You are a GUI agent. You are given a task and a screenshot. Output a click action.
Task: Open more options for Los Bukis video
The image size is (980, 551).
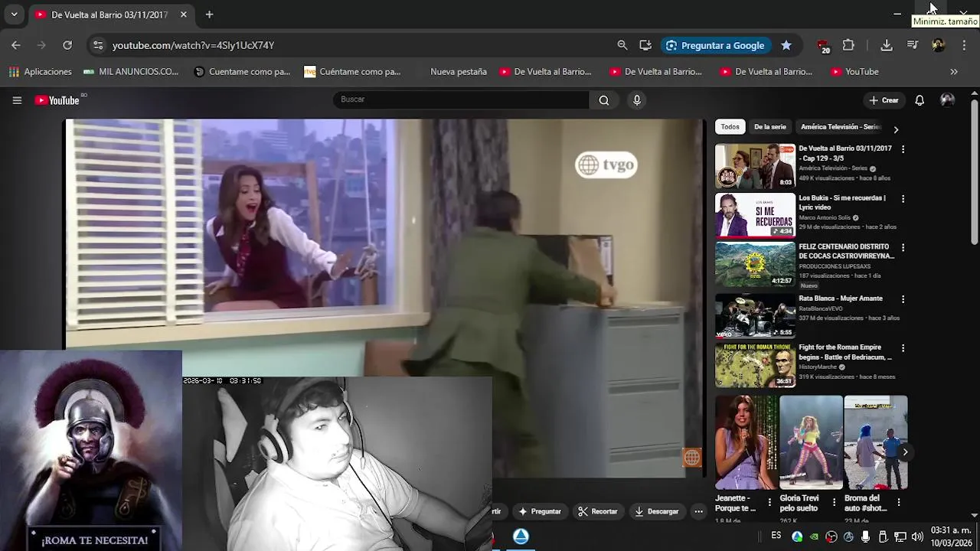[903, 199]
